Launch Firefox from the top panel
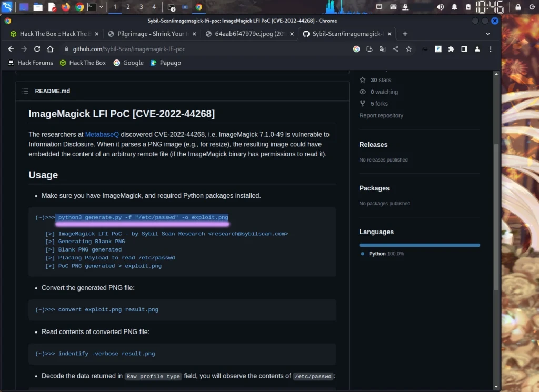The image size is (539, 392). pyautogui.click(x=66, y=7)
